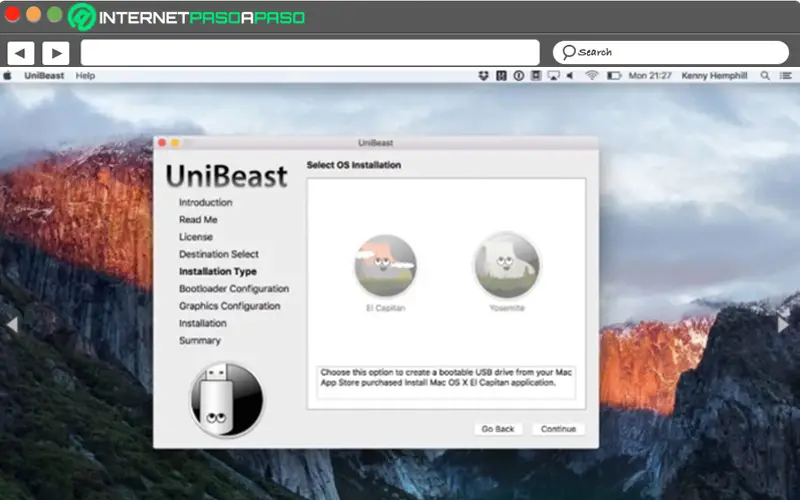Click the circled info icon in menu bar

pyautogui.click(x=518, y=76)
